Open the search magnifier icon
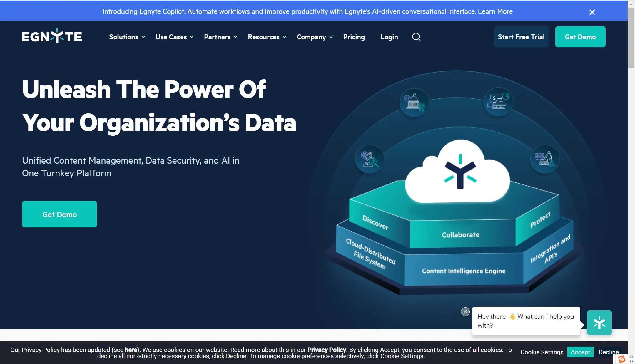 [x=416, y=37]
